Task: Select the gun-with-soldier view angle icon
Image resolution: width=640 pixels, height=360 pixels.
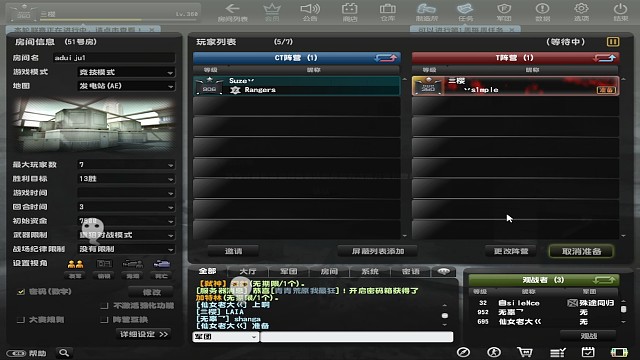Action: click(x=133, y=264)
